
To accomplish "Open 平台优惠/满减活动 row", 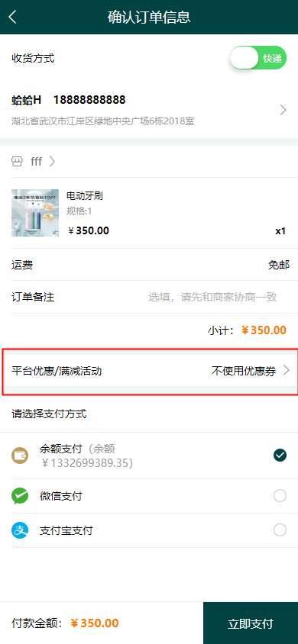I will pos(150,372).
